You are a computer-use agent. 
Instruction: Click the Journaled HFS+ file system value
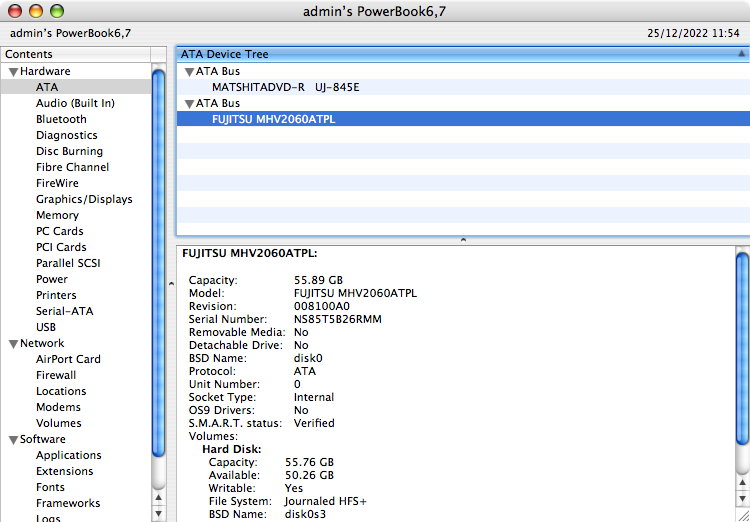[325, 501]
